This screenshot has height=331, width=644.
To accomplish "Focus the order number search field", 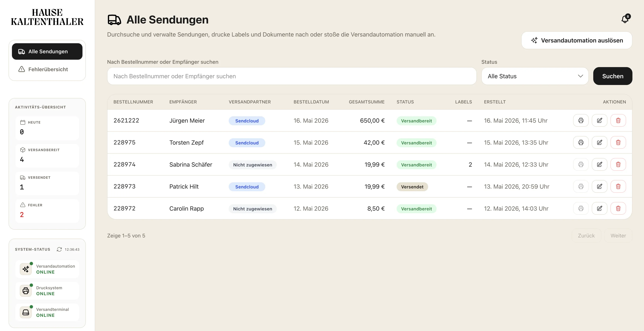I will [x=292, y=76].
